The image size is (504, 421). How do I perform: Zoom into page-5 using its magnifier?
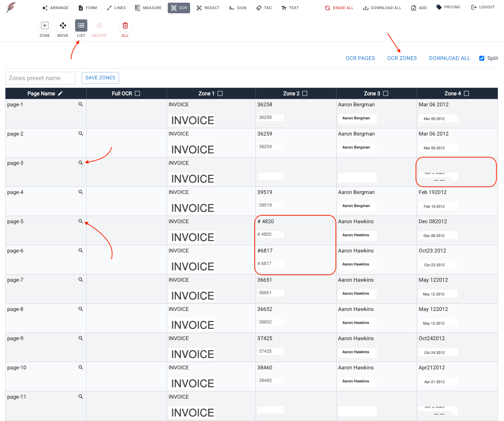tap(80, 221)
